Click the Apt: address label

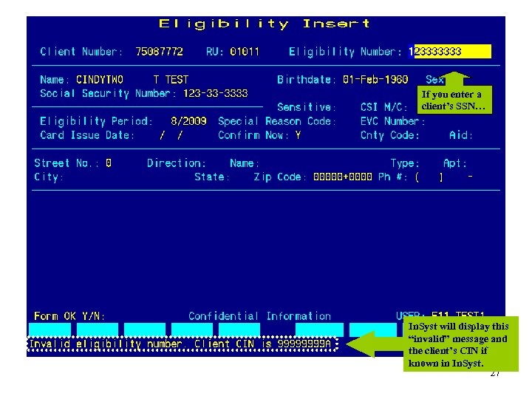tap(455, 163)
